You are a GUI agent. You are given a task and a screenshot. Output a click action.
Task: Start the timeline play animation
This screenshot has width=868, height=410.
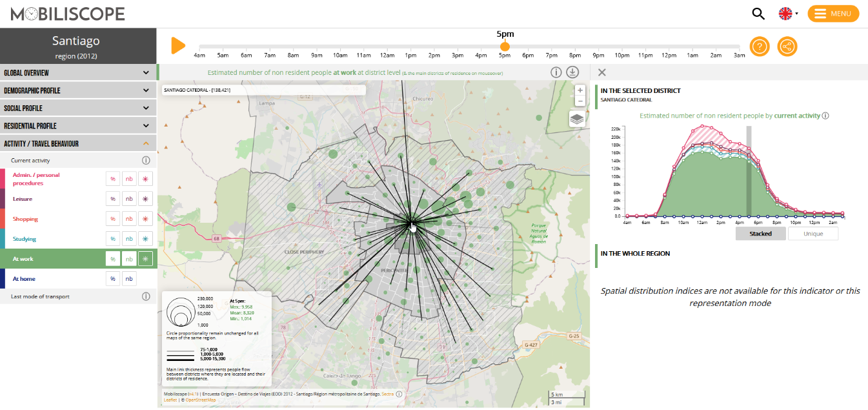tap(178, 46)
